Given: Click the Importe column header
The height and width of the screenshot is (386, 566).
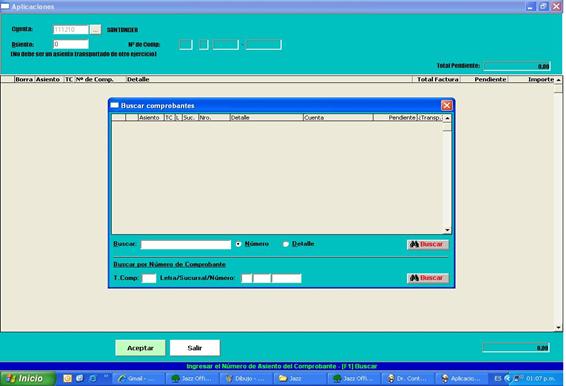Looking at the screenshot, I should pos(531,79).
